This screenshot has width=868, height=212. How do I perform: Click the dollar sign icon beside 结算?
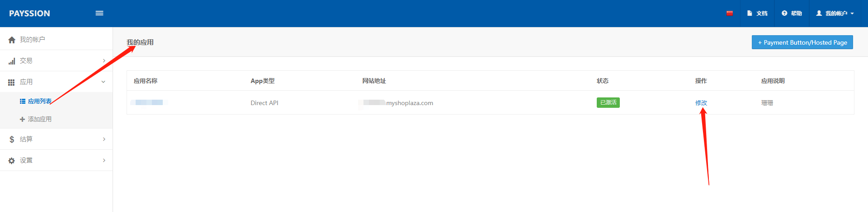pos(12,139)
